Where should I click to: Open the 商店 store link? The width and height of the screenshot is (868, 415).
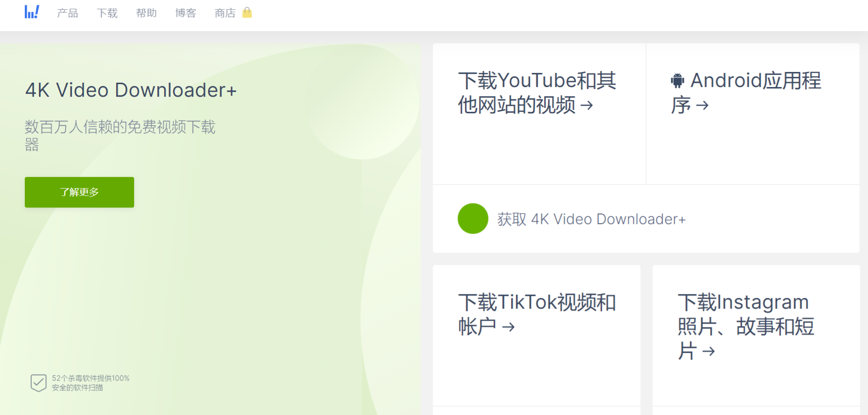(x=225, y=13)
